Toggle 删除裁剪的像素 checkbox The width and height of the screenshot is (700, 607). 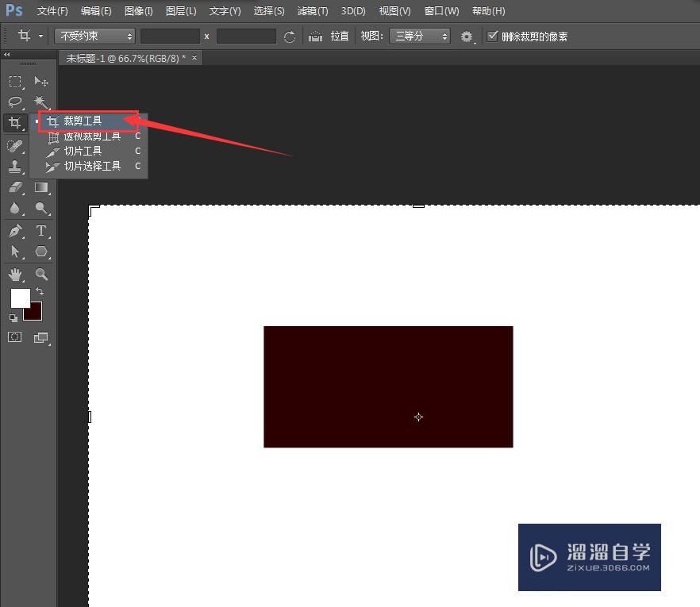[492, 36]
